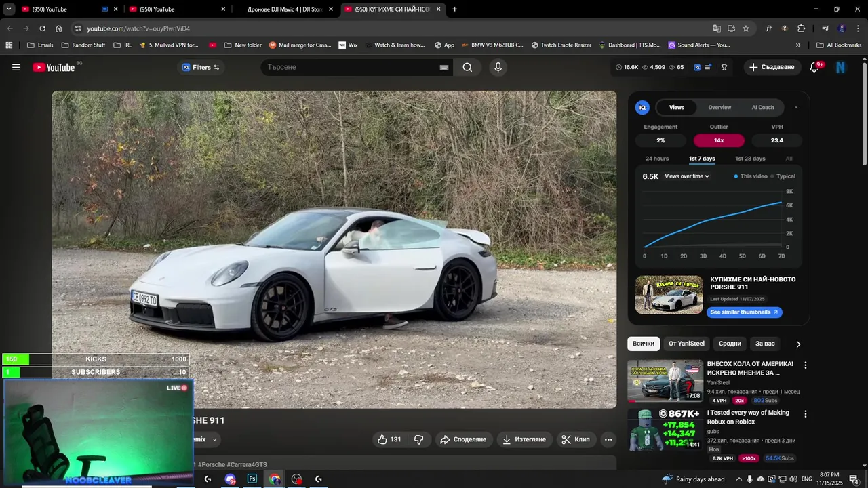Open the #Carrera4GTS hashtag link

coord(247,464)
